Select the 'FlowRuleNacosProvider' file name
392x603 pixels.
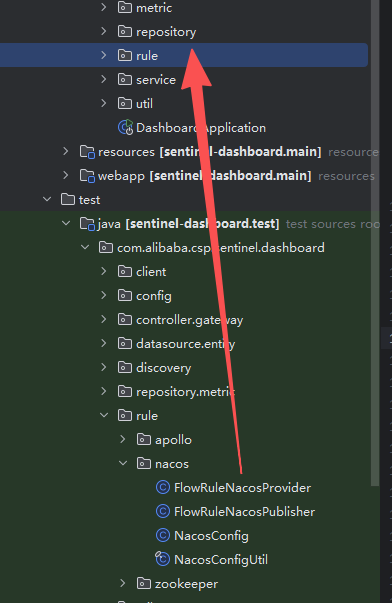(242, 488)
